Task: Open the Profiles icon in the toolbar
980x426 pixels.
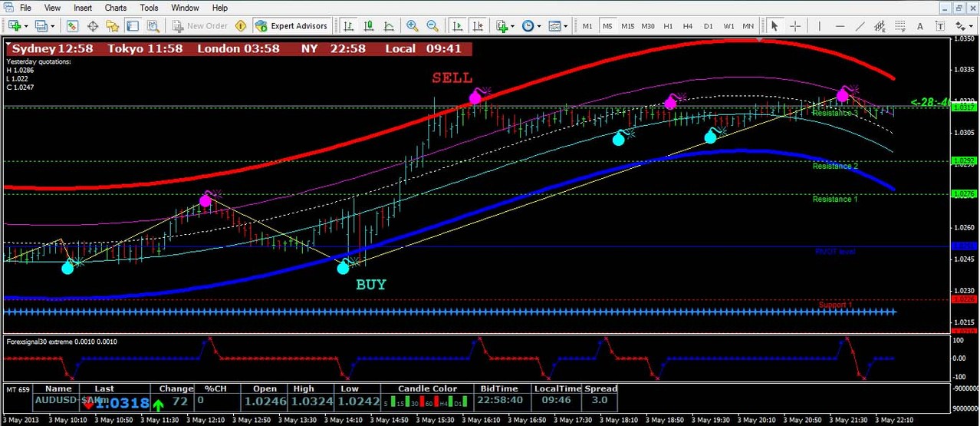Action: [41, 25]
